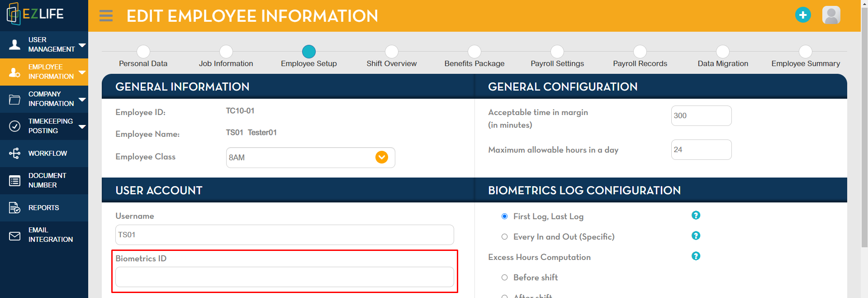Click the Biometrics Log Configuration header
Image resolution: width=868 pixels, height=298 pixels.
(x=584, y=190)
